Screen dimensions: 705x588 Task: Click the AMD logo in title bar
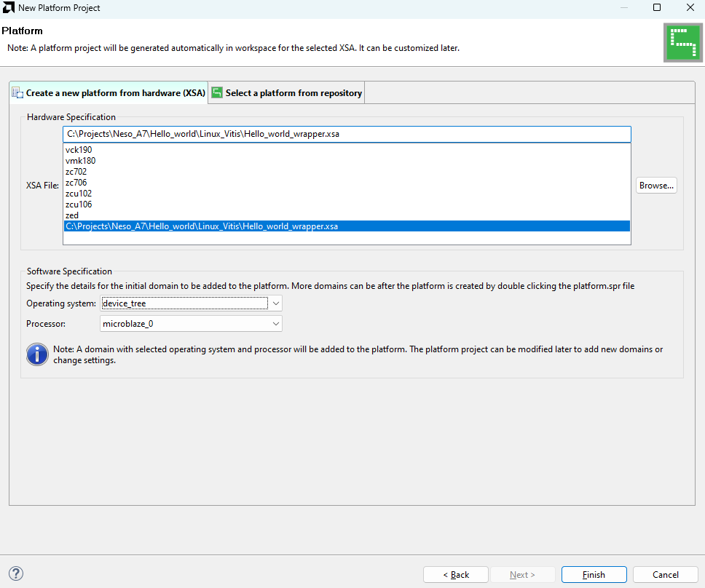pos(8,8)
